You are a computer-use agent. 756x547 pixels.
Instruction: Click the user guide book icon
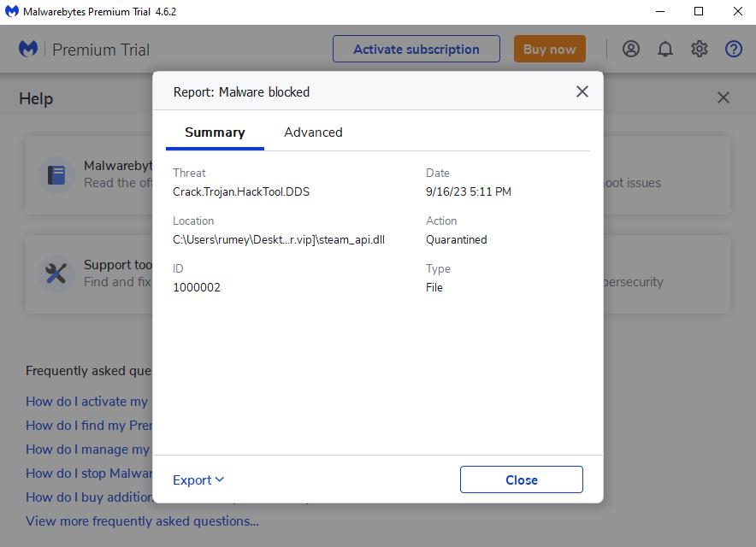[56, 174]
